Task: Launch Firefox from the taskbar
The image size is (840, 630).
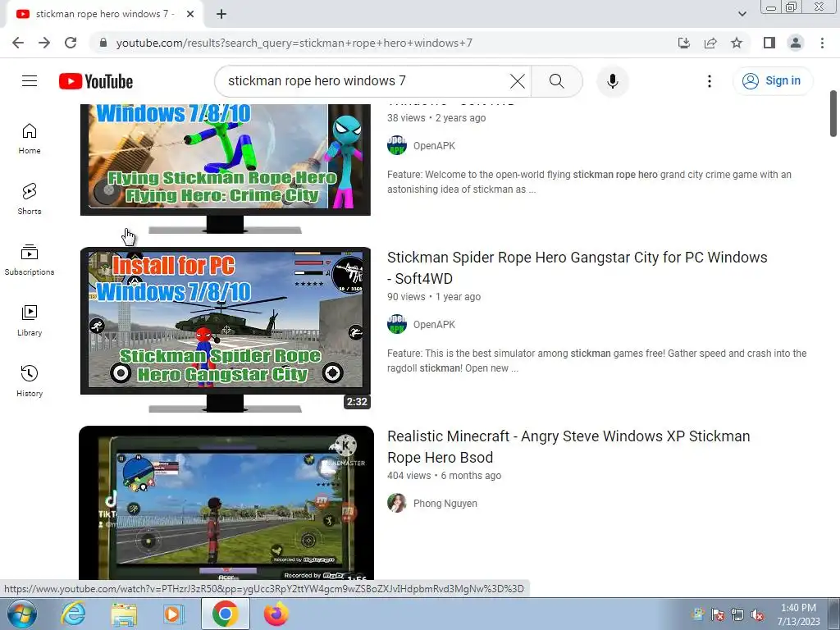Action: coord(276,614)
